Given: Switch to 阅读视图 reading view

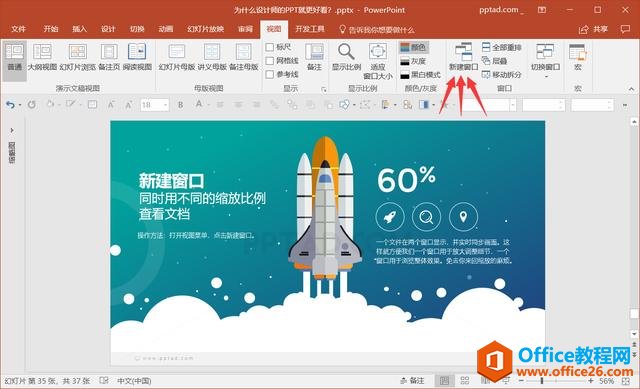Looking at the screenshot, I should pyautogui.click(x=137, y=57).
